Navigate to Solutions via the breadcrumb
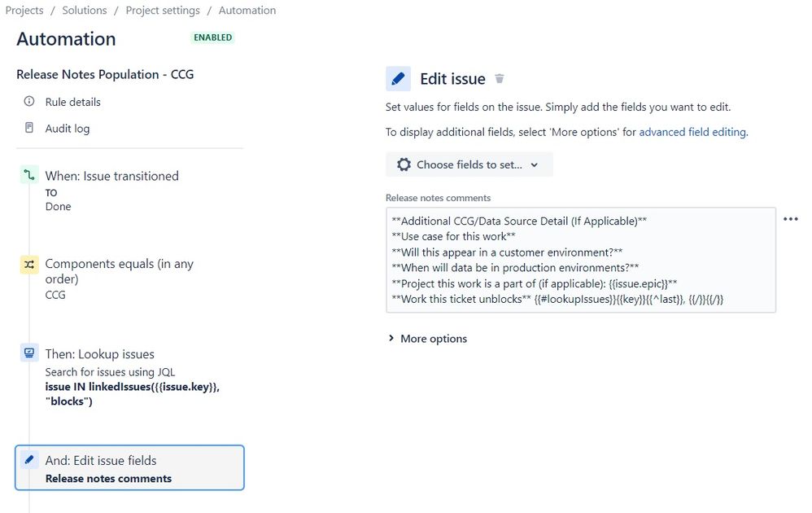This screenshot has width=812, height=513. (x=84, y=10)
